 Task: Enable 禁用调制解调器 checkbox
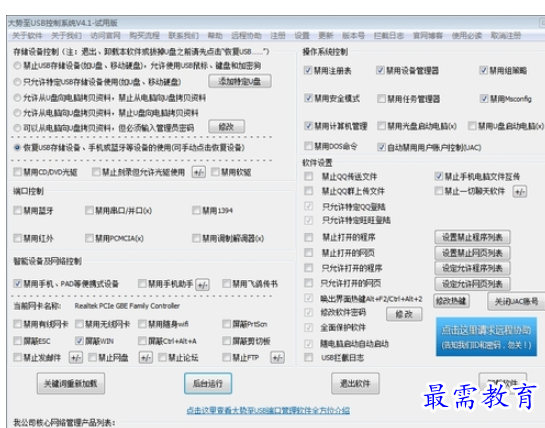tap(196, 238)
